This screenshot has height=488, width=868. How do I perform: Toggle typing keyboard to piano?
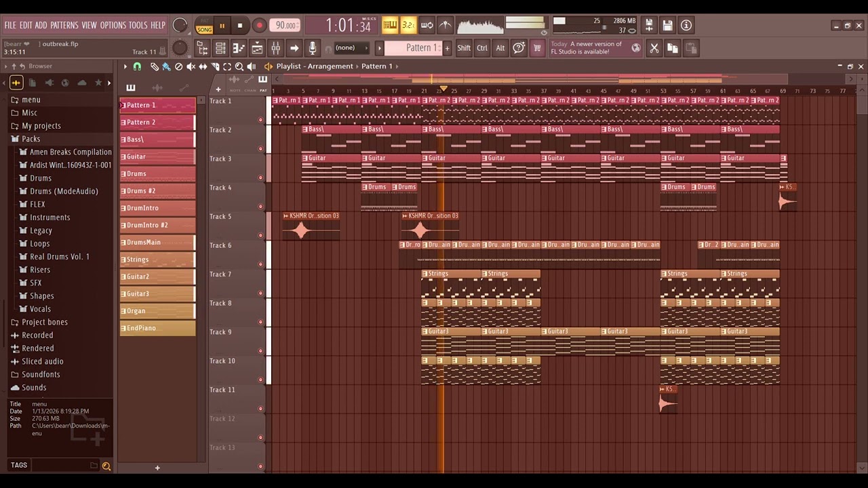click(390, 26)
